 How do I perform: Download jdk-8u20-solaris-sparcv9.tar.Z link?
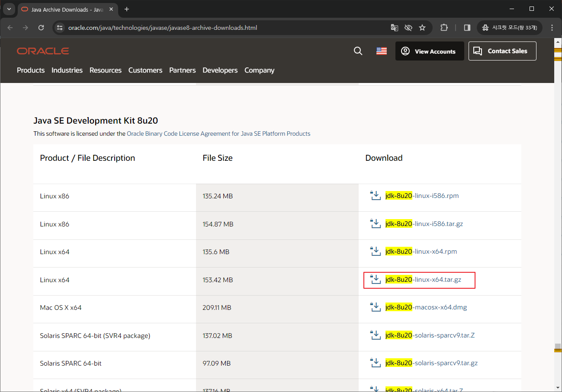tap(430, 335)
